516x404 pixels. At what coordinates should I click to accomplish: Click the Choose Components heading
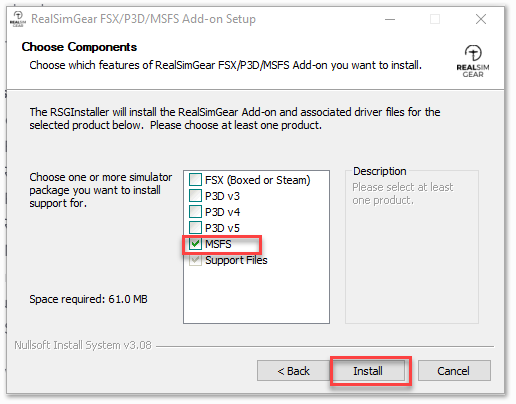(79, 47)
